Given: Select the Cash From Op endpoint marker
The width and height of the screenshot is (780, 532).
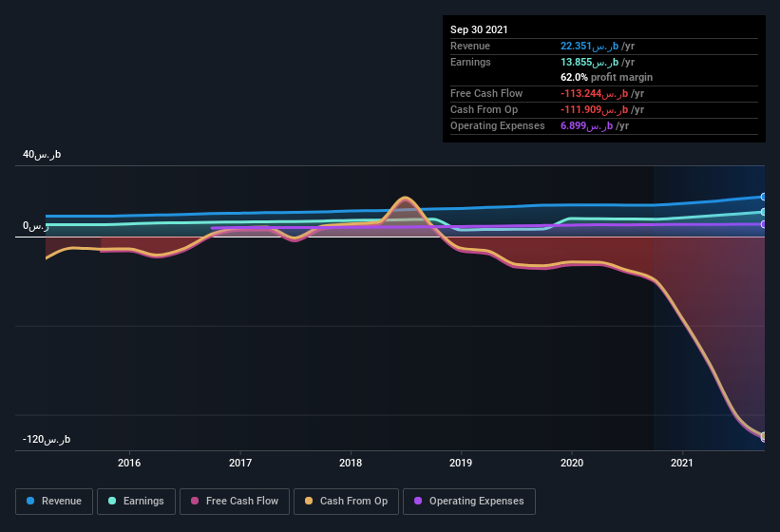Looking at the screenshot, I should (x=763, y=437).
